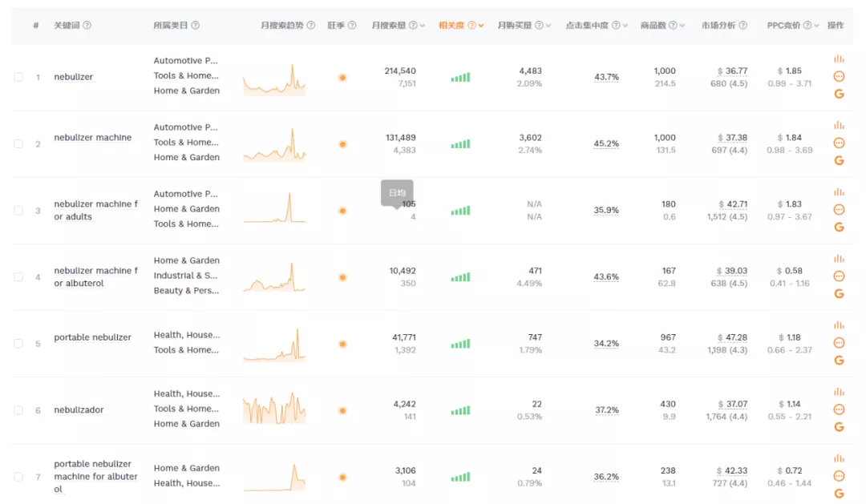Click help icon beside 所属类目 header
The height and width of the screenshot is (504, 866).
[196, 26]
